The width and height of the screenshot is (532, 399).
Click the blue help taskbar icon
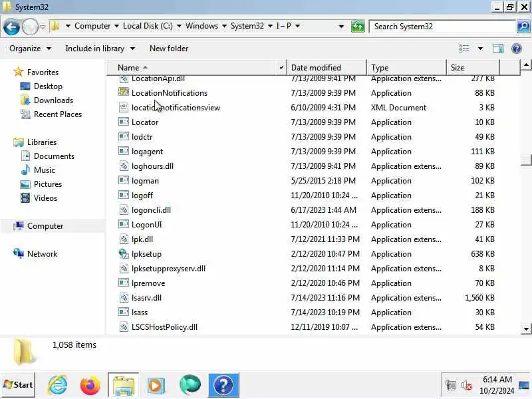click(223, 385)
